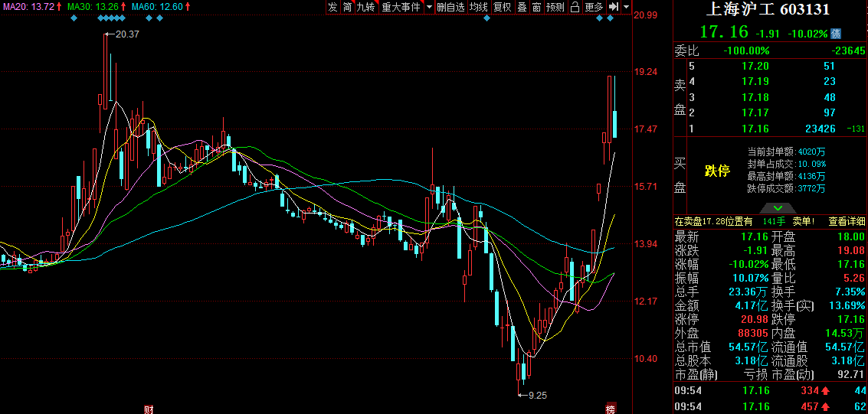Open the 更多 menu
The width and height of the screenshot is (868, 414).
pos(594,7)
